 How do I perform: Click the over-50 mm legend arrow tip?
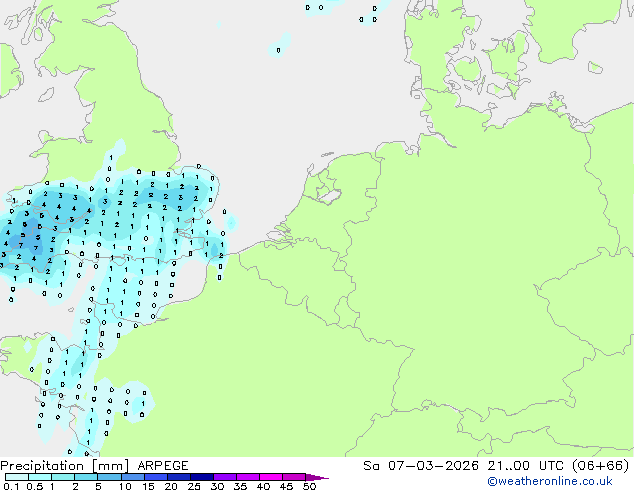(x=317, y=477)
